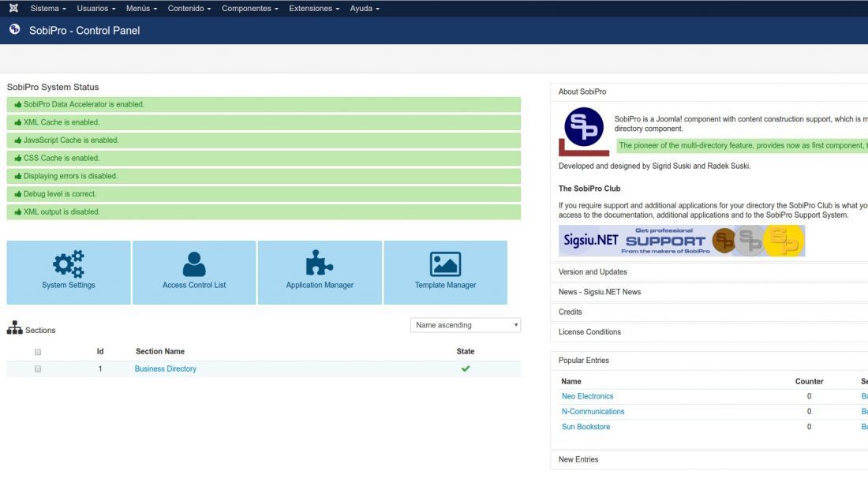Screen dimensions: 868x490
Task: Click 'The SobiPro Club' heading
Action: (x=589, y=189)
